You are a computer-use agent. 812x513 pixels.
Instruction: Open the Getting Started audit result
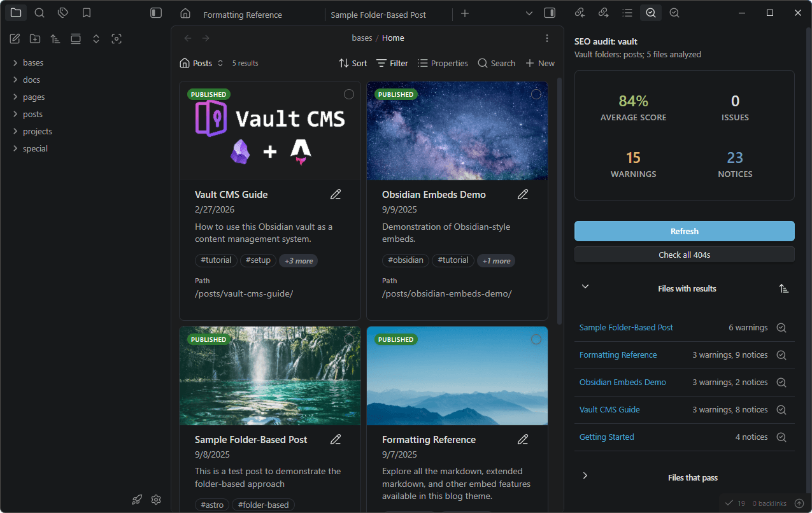[606, 437]
